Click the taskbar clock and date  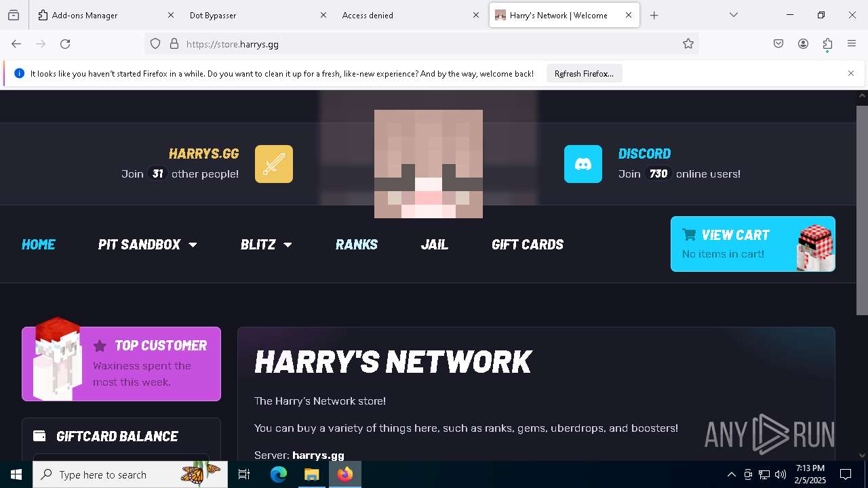[810, 474]
